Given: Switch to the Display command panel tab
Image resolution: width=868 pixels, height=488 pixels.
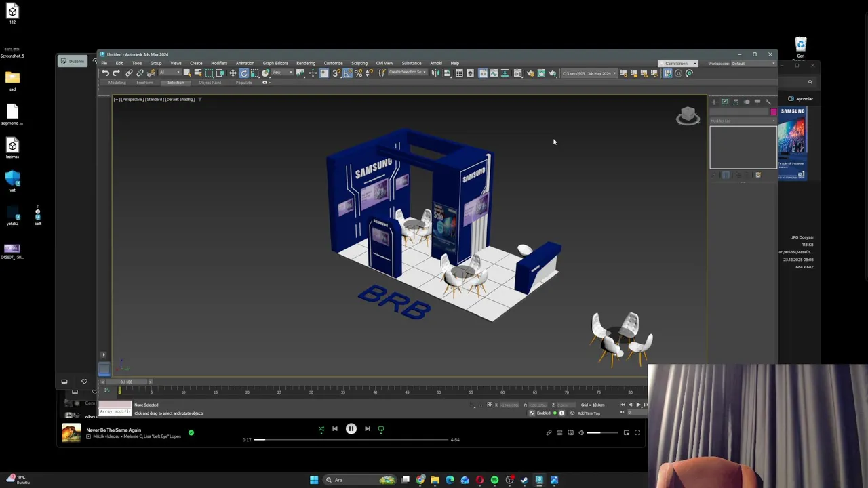Looking at the screenshot, I should [757, 102].
